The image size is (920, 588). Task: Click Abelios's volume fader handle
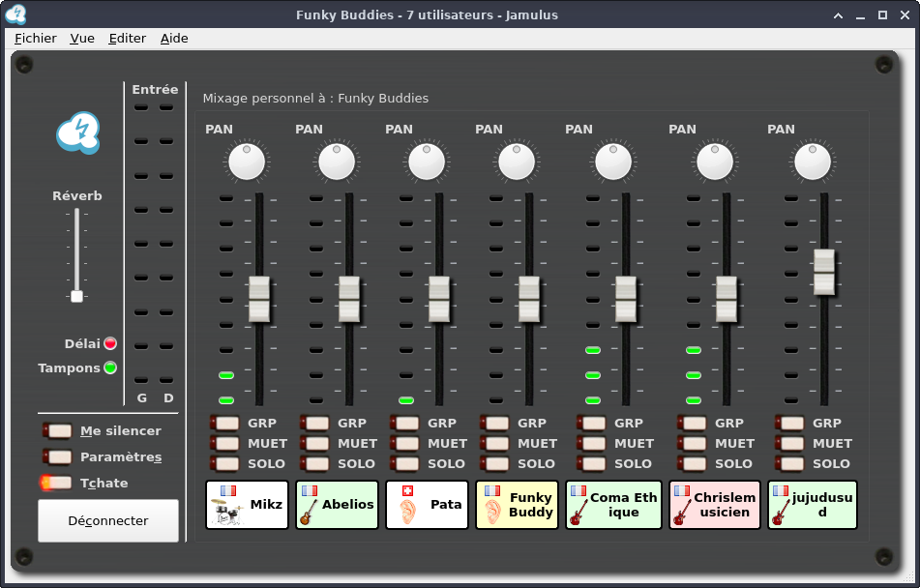tap(349, 299)
